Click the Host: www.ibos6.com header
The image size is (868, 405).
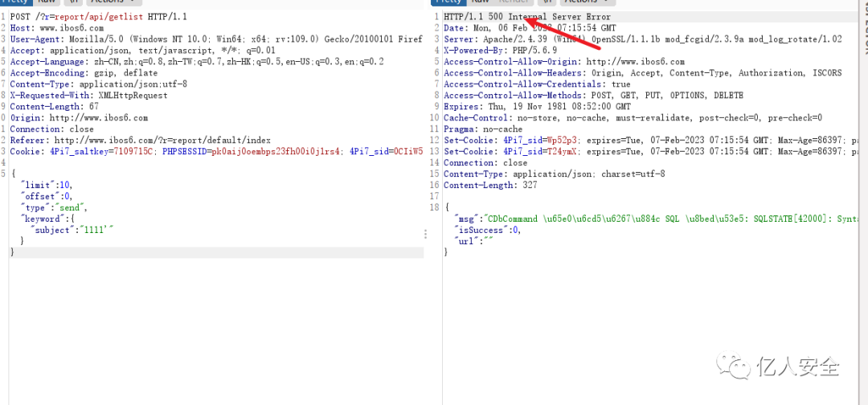pyautogui.click(x=56, y=27)
